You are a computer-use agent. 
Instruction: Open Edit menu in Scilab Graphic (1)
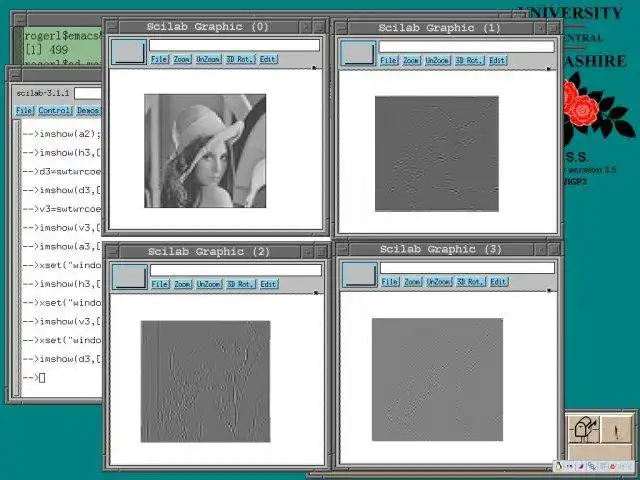(x=498, y=61)
